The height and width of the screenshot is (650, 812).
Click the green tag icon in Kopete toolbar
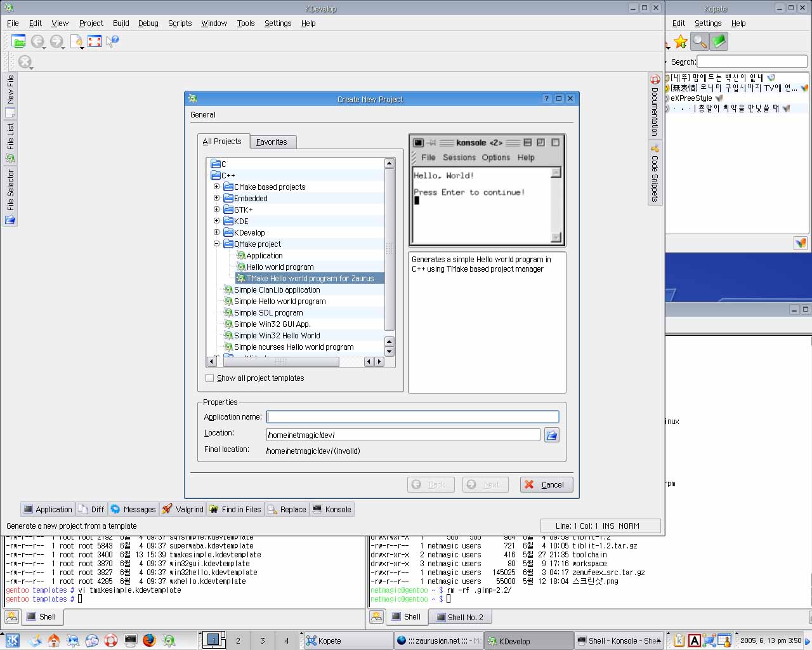(719, 42)
